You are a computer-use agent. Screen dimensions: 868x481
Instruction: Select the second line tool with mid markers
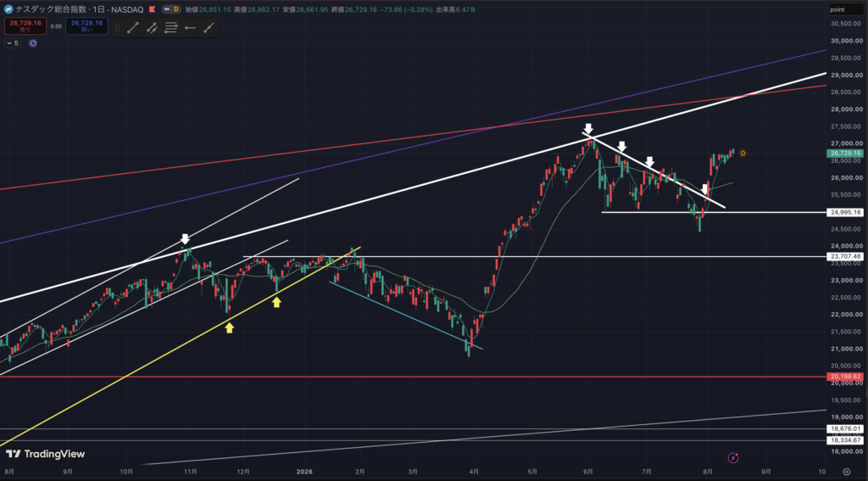[x=152, y=28]
